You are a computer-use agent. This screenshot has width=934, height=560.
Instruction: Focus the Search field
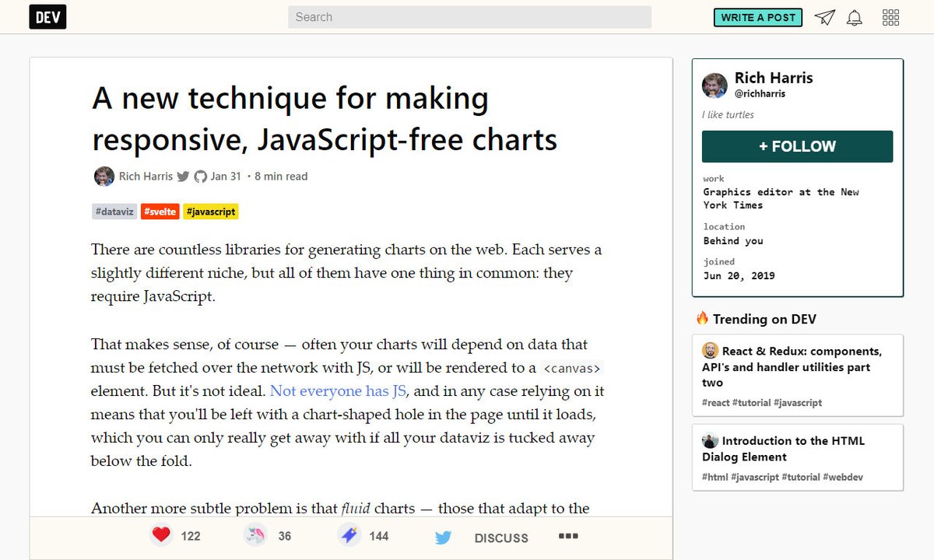tap(469, 17)
